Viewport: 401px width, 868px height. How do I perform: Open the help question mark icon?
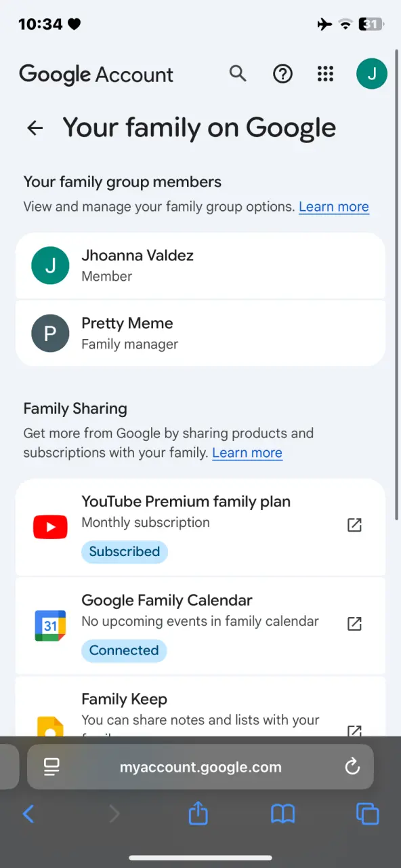point(282,73)
